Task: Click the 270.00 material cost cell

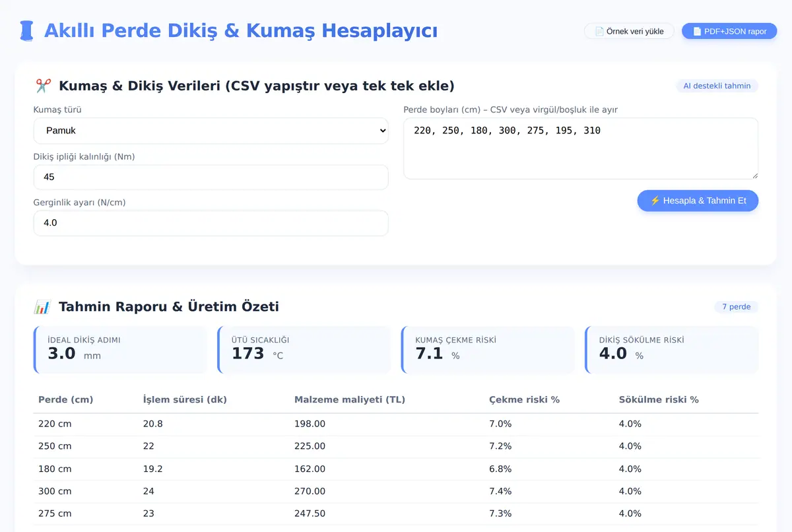Action: (310, 491)
